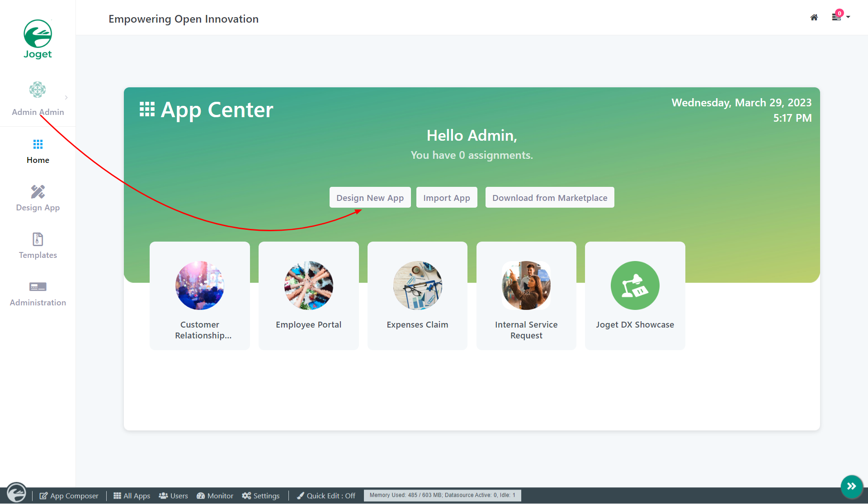868x504 pixels.
Task: Toggle Quick Edit off switch
Action: point(326,496)
